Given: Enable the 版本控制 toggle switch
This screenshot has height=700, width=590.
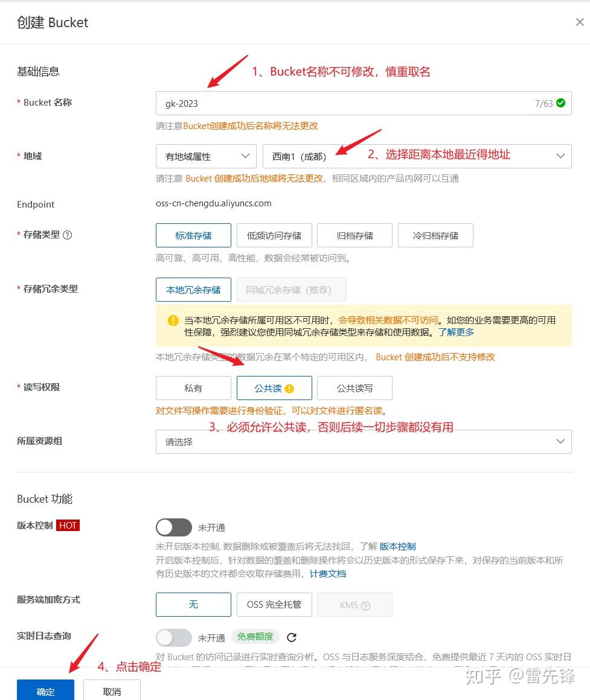Looking at the screenshot, I should pyautogui.click(x=173, y=527).
